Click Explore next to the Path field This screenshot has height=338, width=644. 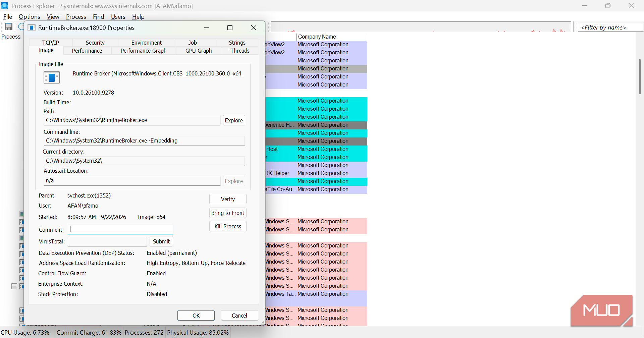pos(234,120)
